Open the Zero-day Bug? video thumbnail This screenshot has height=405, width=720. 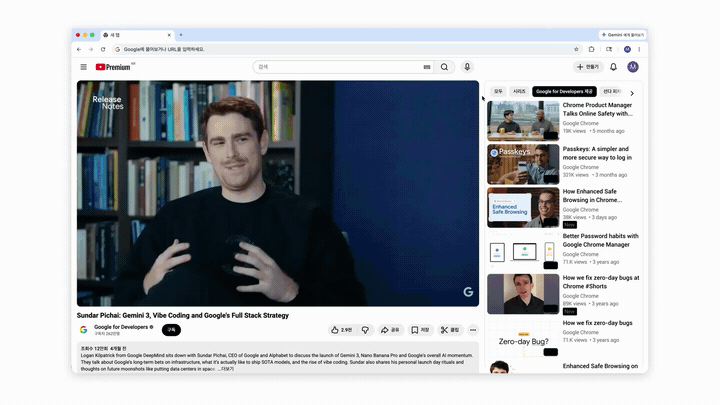click(x=523, y=339)
